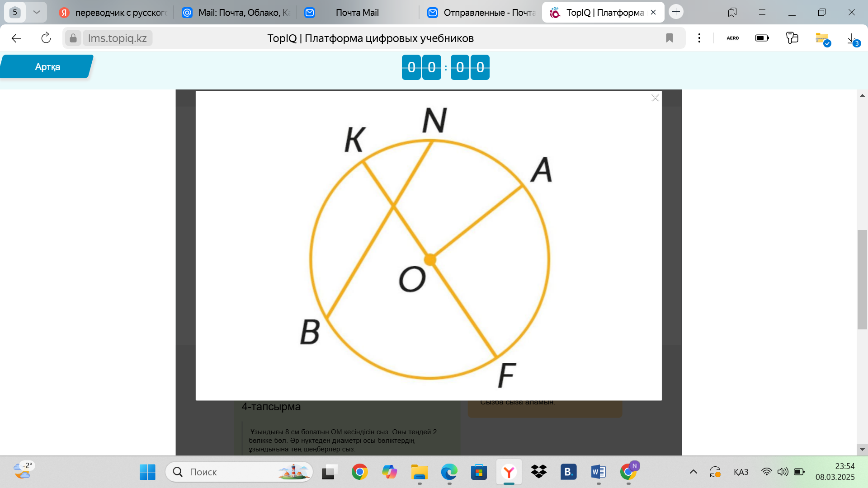The image size is (868, 488).
Task: Open Yandex Browser from taskbar
Action: 509,472
